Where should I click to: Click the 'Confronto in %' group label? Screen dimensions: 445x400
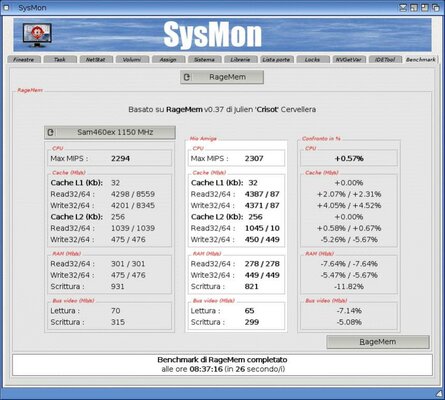coord(321,138)
